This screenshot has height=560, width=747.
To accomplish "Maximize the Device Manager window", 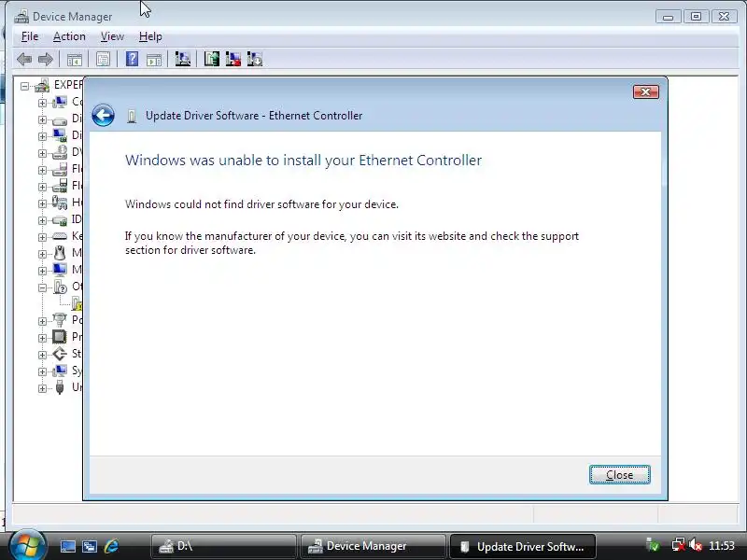I will (x=696, y=17).
